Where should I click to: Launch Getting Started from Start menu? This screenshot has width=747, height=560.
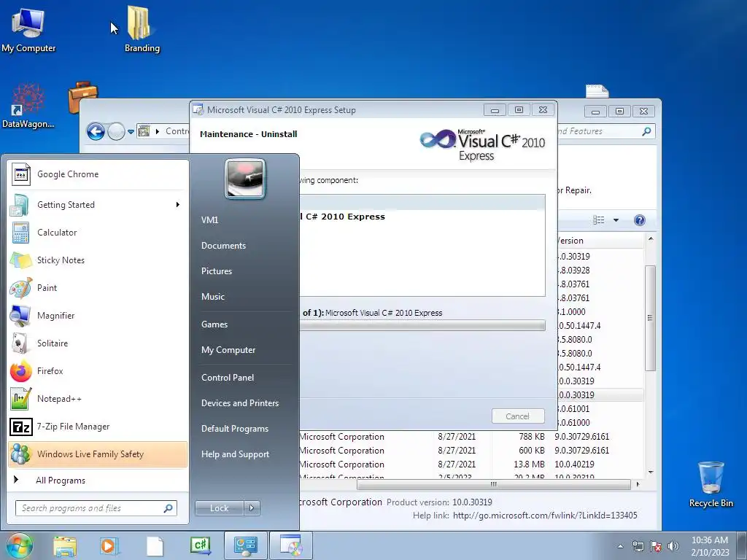tap(98, 205)
